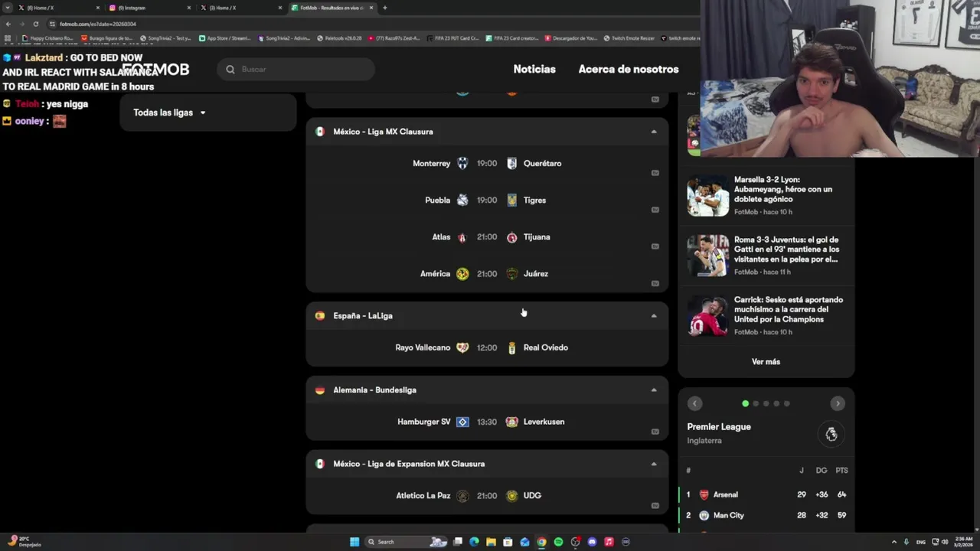Open Carrick Sesko article headline
This screenshot has width=980, height=551.
point(789,309)
